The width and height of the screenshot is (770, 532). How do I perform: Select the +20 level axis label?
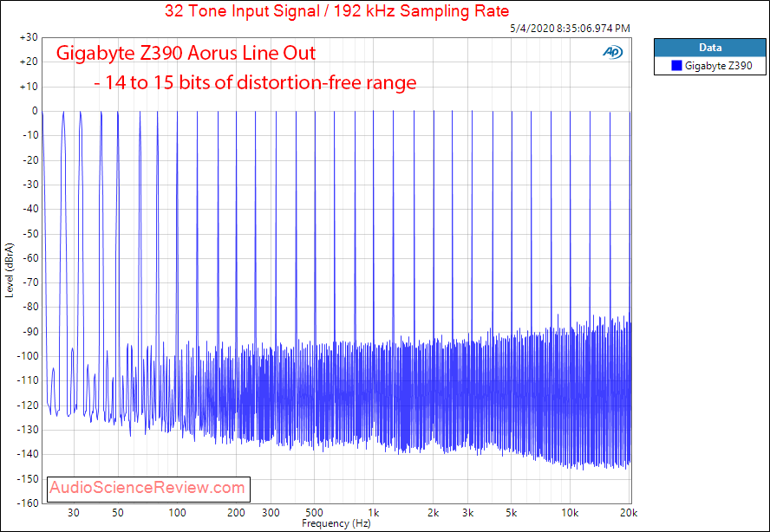[x=29, y=62]
